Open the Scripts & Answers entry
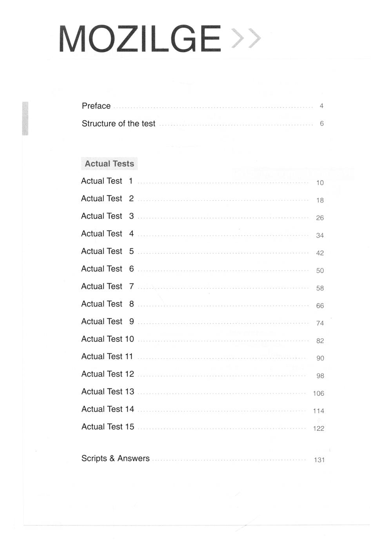The width and height of the screenshot is (392, 554). point(115,458)
